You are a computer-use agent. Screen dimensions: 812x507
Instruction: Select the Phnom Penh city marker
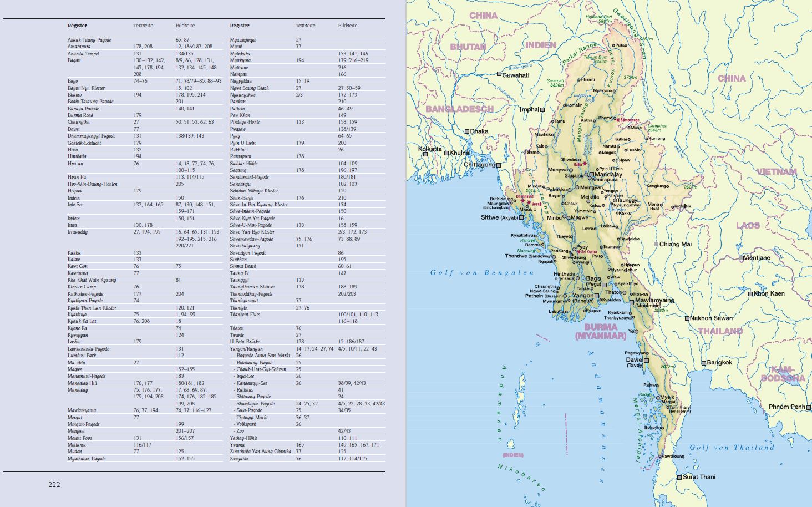pyautogui.click(x=808, y=407)
